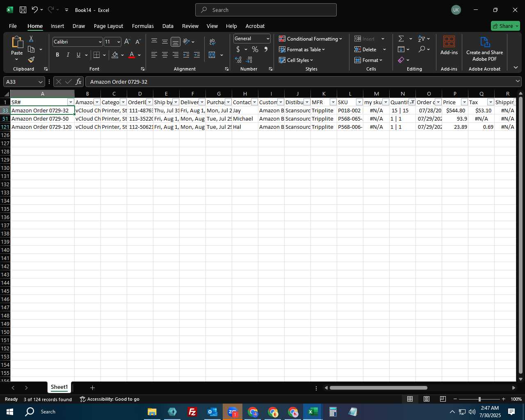Click the Search box in title bar

pos(266,10)
